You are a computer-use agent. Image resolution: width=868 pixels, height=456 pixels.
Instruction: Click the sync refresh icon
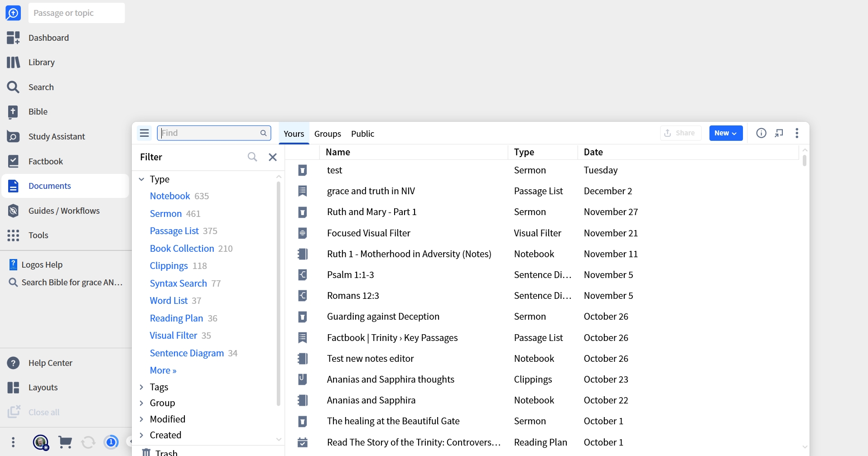[x=88, y=442]
